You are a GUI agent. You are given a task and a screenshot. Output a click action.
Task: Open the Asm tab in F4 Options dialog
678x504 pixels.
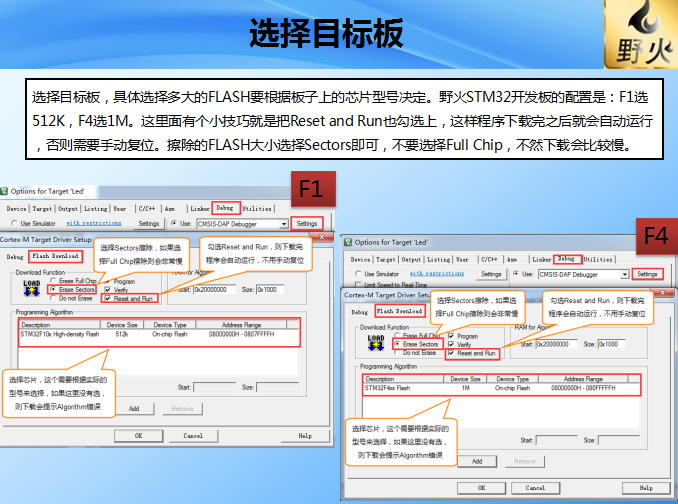point(512,259)
